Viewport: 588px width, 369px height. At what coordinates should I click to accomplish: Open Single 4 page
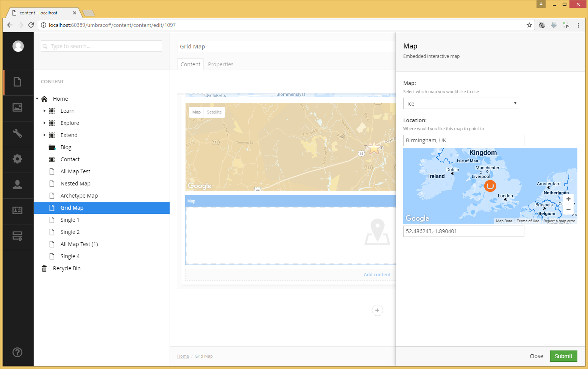[x=70, y=256]
